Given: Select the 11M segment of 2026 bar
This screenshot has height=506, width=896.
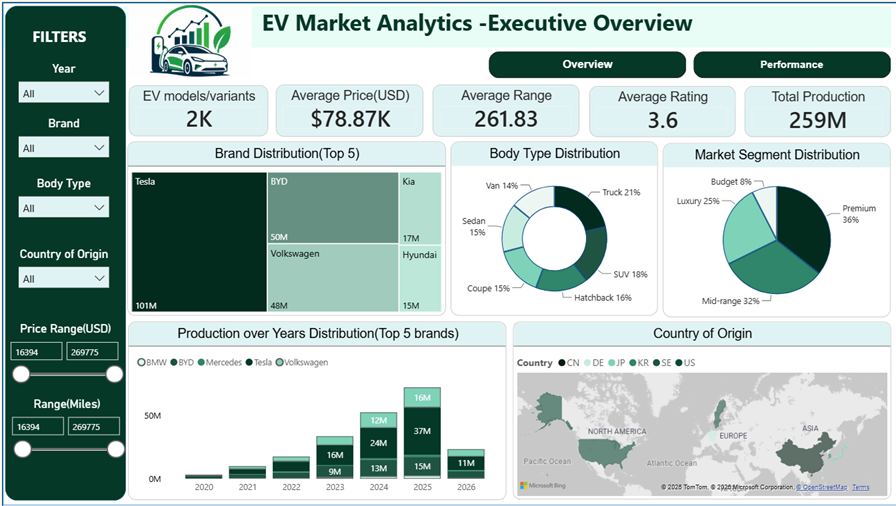Looking at the screenshot, I should pyautogui.click(x=466, y=463).
